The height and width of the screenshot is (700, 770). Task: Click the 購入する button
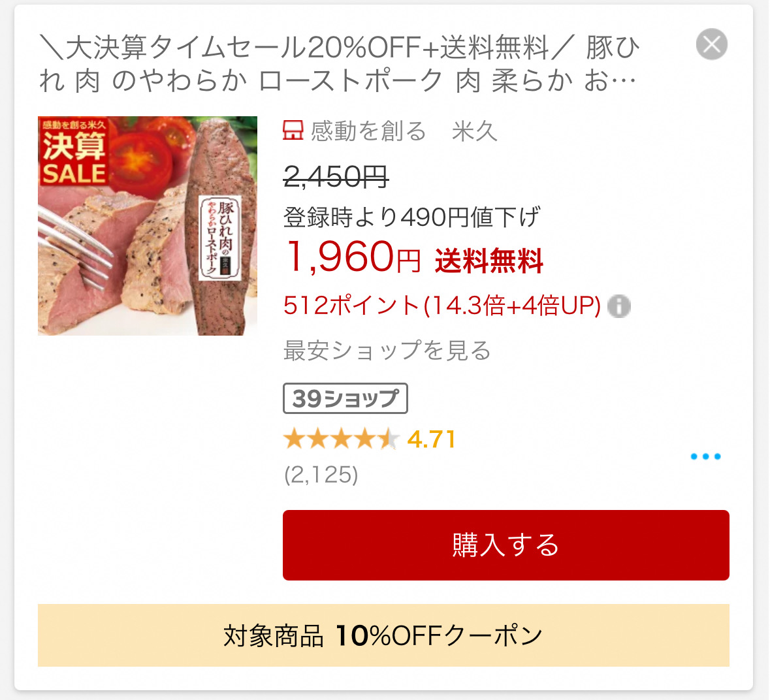(505, 545)
